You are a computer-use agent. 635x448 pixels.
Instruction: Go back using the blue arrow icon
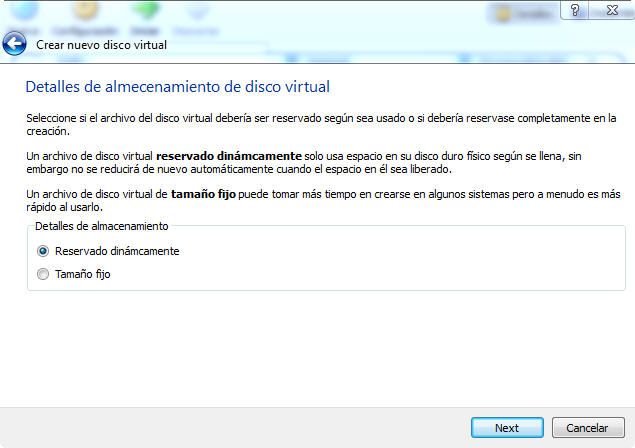(15, 43)
